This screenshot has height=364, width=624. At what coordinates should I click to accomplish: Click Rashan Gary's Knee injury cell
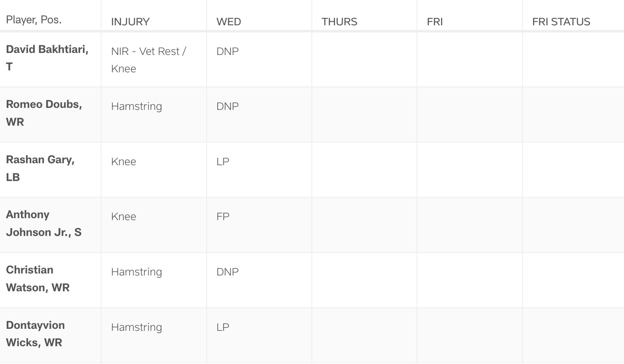pyautogui.click(x=124, y=162)
